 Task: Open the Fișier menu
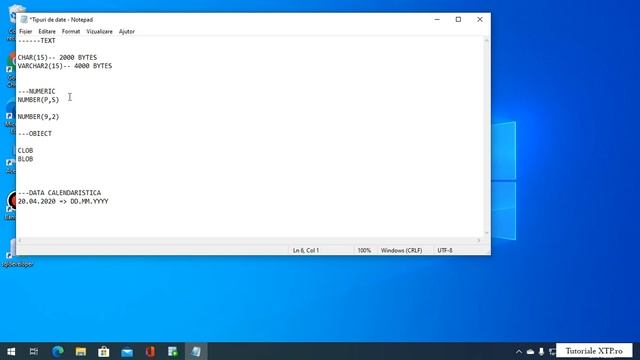(x=25, y=31)
